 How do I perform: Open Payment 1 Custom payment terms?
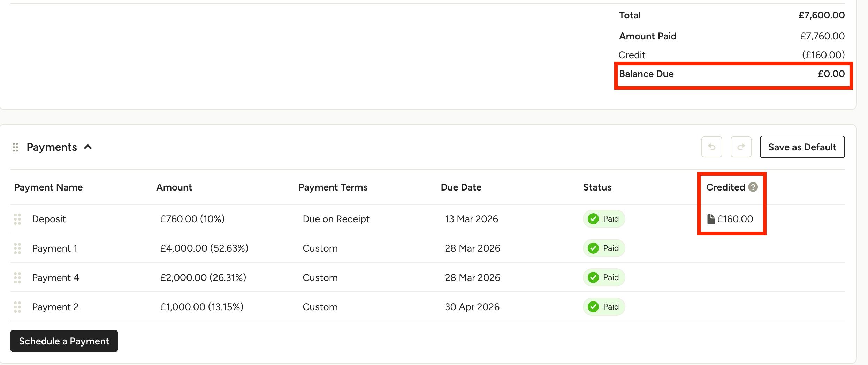click(320, 248)
